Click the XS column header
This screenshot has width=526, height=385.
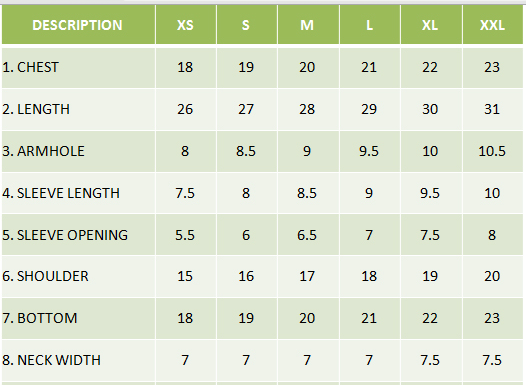[x=186, y=25]
